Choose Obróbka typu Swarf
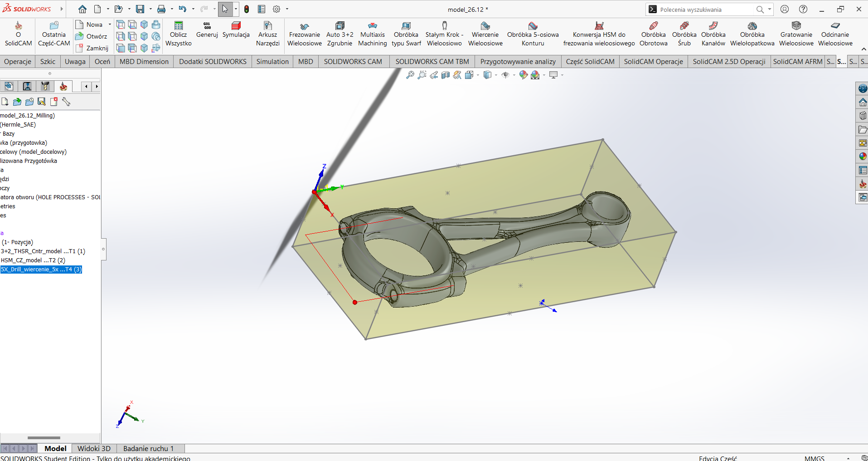 406,34
